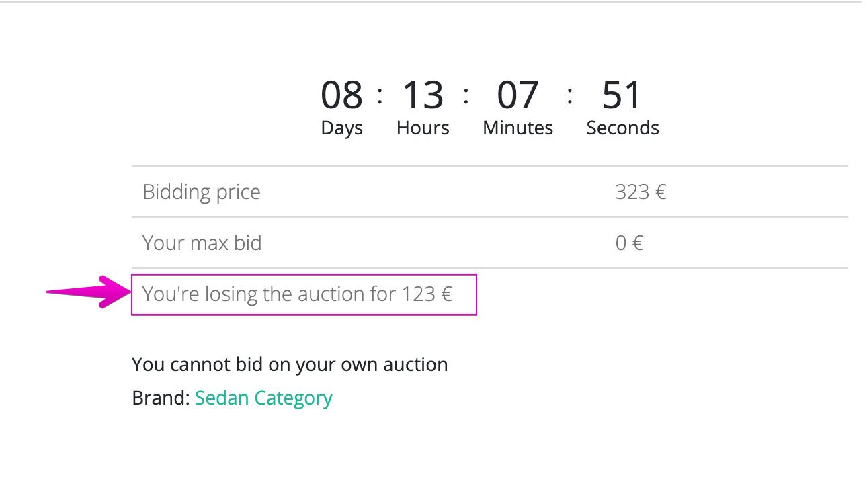867x504 pixels.
Task: Click the Hours label under countdown
Action: [x=423, y=128]
